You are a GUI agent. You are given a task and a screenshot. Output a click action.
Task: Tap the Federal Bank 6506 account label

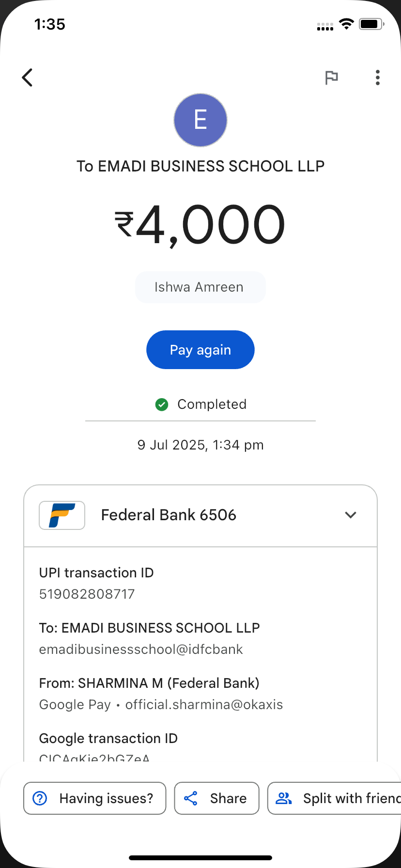(169, 515)
